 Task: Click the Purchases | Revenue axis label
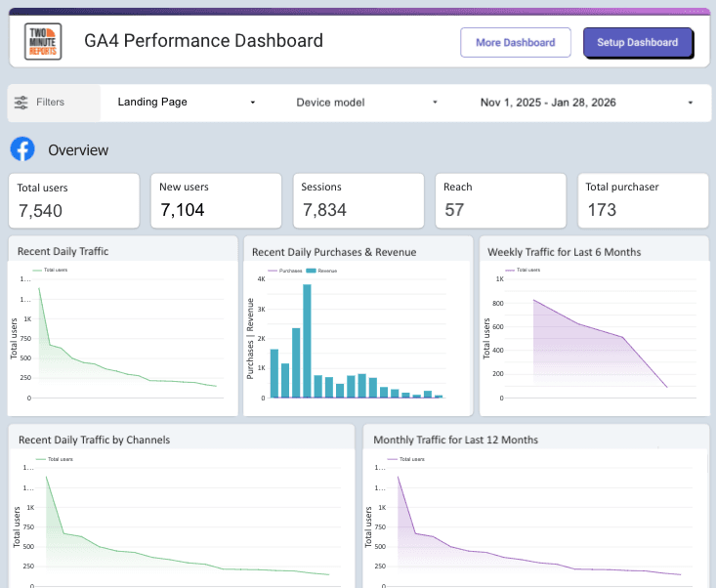tap(250, 339)
